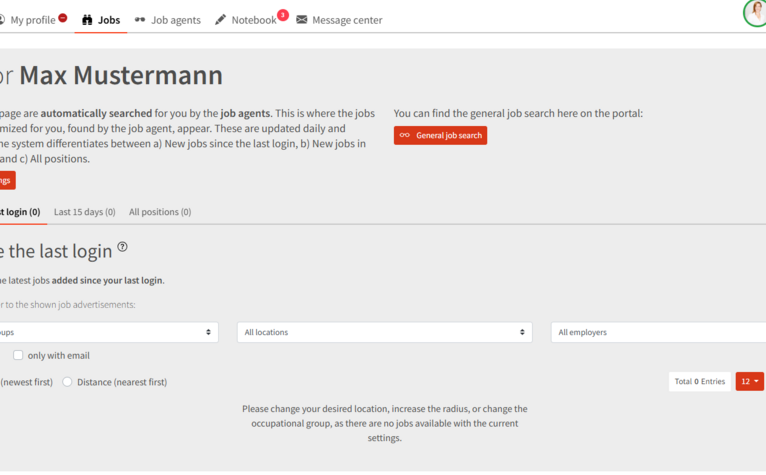Click the red status badge on My profile
Image resolution: width=766 pixels, height=475 pixels.
click(63, 18)
